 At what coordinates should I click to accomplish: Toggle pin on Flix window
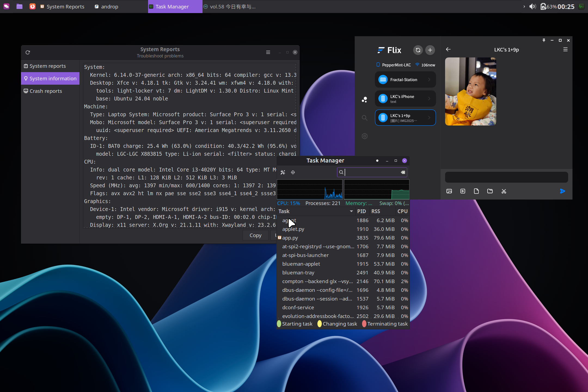click(x=544, y=40)
